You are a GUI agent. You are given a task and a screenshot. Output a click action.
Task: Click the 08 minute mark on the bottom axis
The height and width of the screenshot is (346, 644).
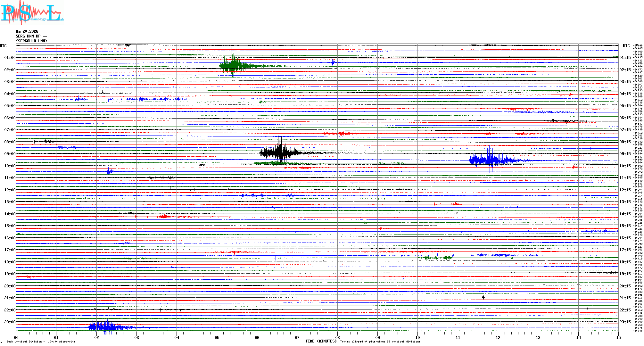(337, 337)
